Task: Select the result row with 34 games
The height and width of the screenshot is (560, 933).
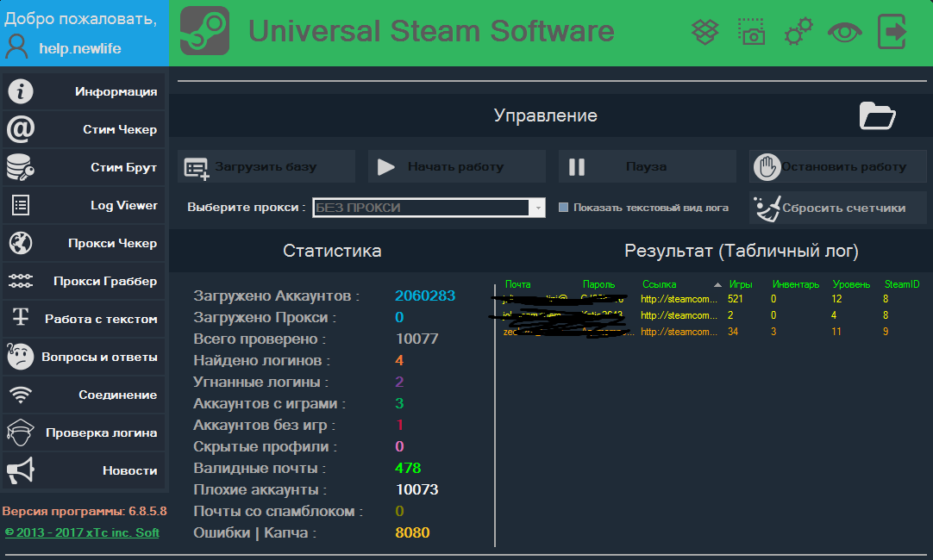Action: (x=711, y=332)
